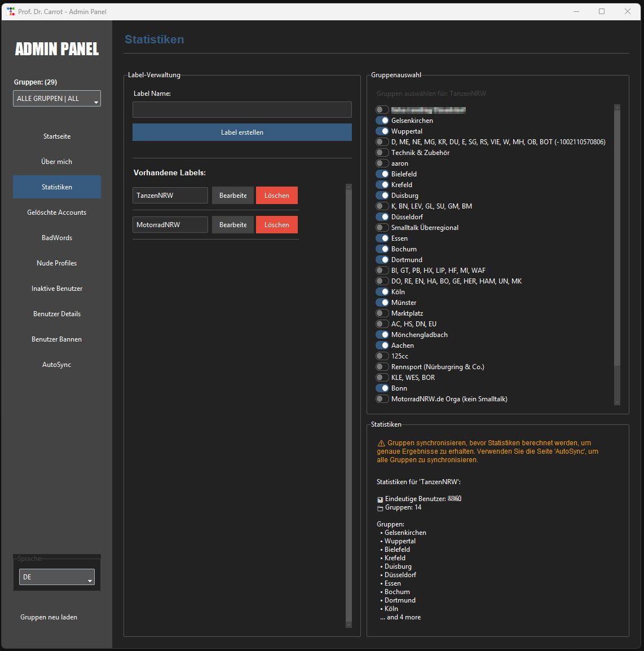Image resolution: width=644 pixels, height=651 pixels.
Task: Enable the Technik & Zubehör toggle
Action: coord(382,153)
